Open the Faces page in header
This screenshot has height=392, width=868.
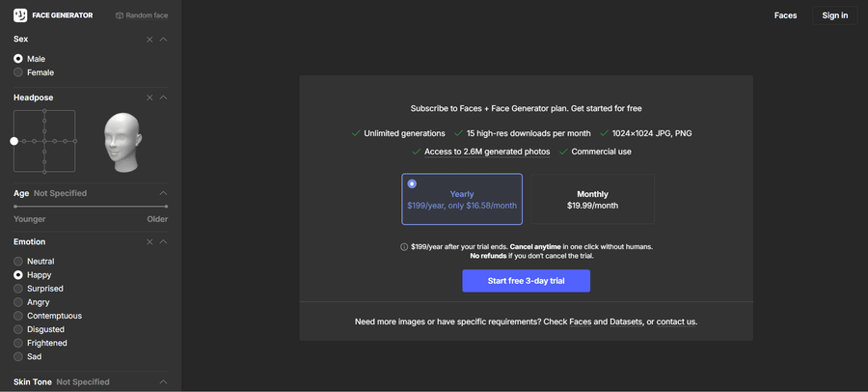(785, 15)
